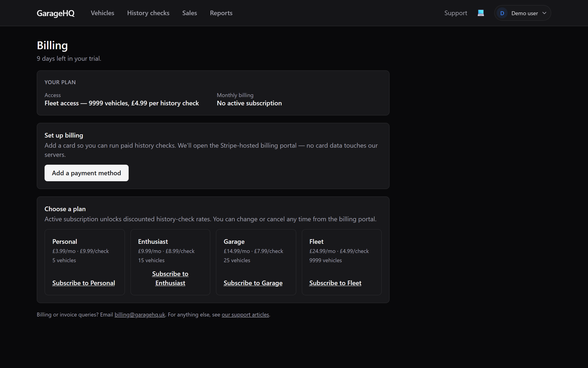Image resolution: width=588 pixels, height=368 pixels.
Task: Open our support articles link
Action: [245, 314]
